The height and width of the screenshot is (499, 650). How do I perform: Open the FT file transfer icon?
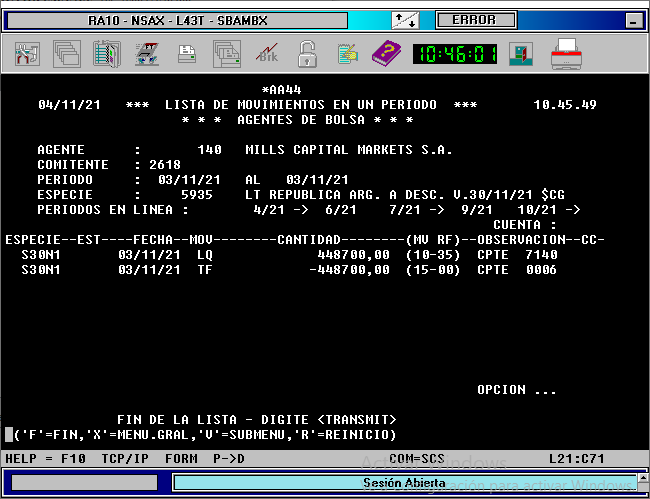click(147, 54)
